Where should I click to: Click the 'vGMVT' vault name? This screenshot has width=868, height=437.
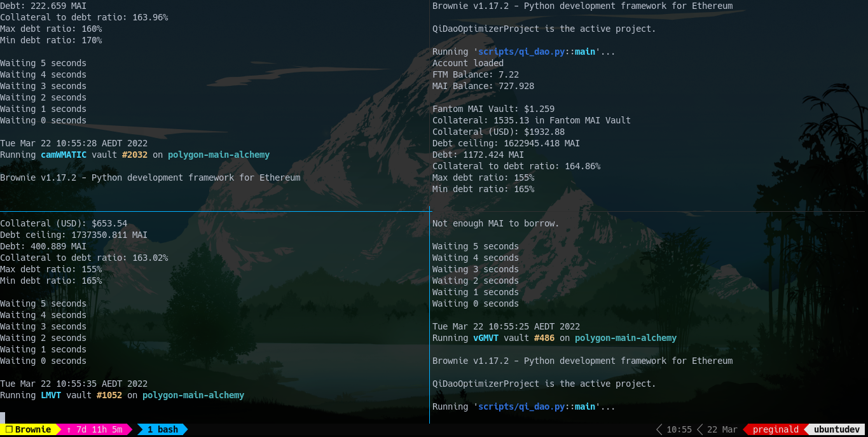(486, 338)
